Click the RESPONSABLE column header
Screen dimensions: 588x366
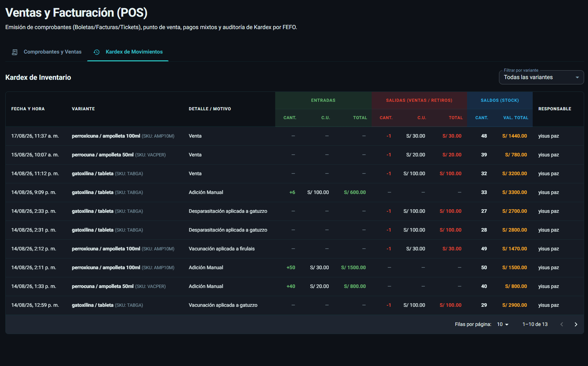[x=555, y=109]
